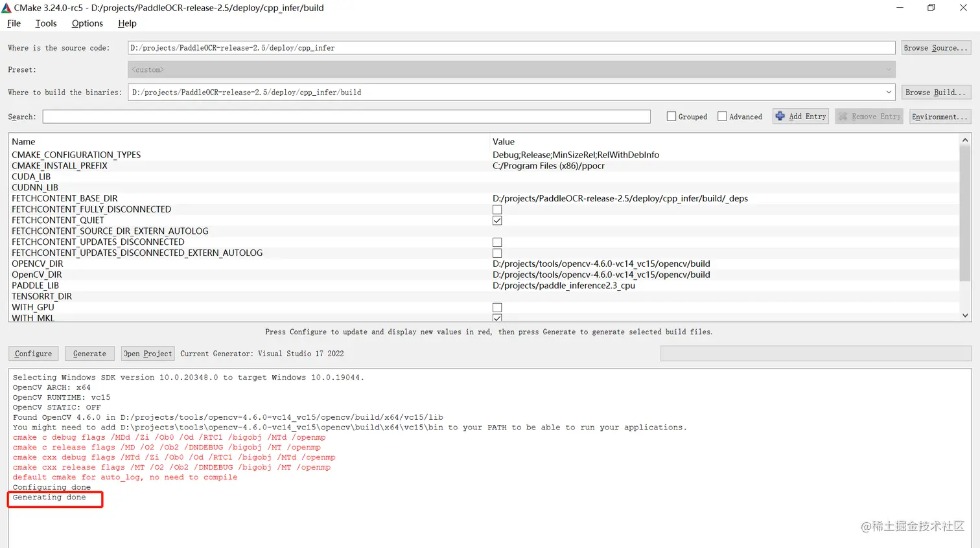Screen dimensions: 980x548
Task: Select the CUDA_LIB entry name
Action: coord(31,177)
